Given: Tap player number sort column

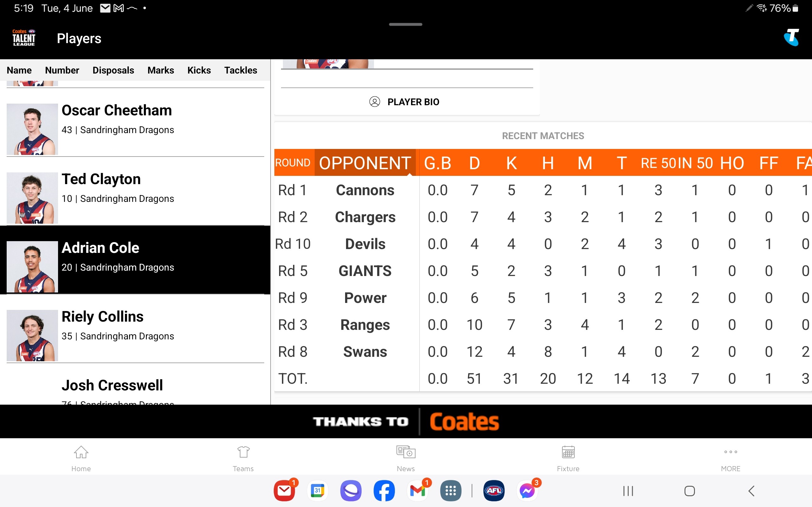Looking at the screenshot, I should pos(62,70).
